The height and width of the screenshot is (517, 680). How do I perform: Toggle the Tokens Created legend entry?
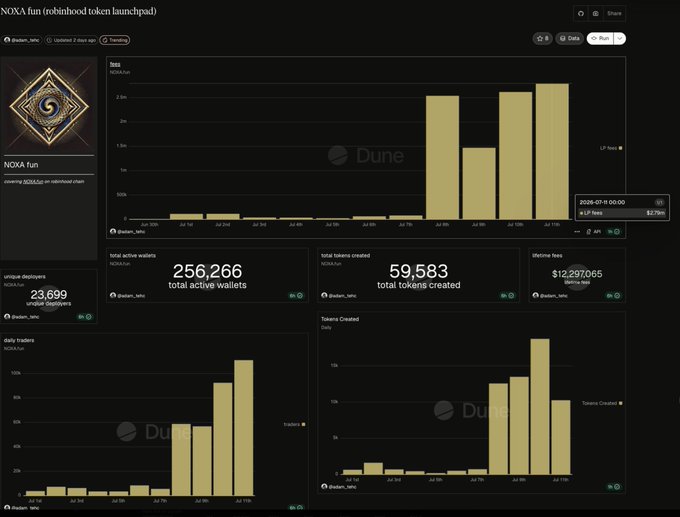602,403
